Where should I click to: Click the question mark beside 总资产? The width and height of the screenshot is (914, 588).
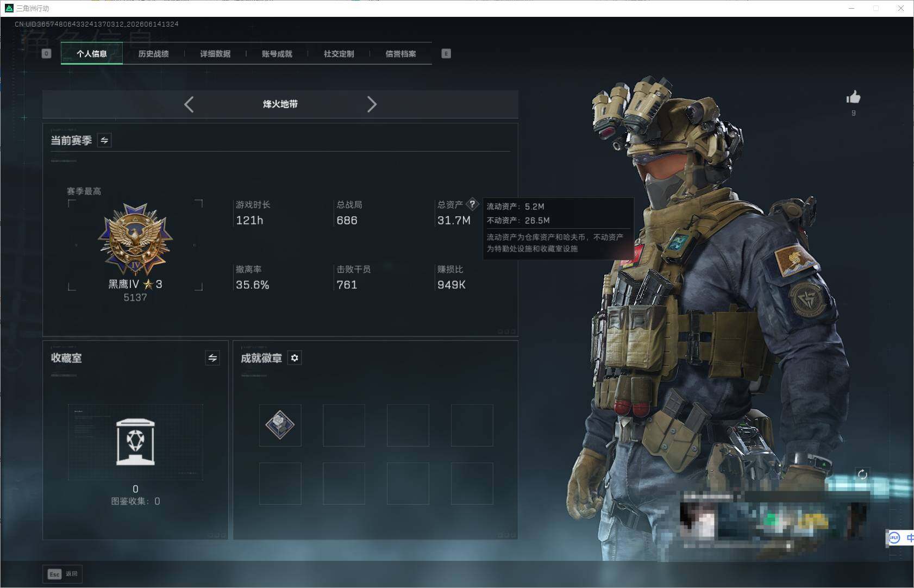pos(472,204)
